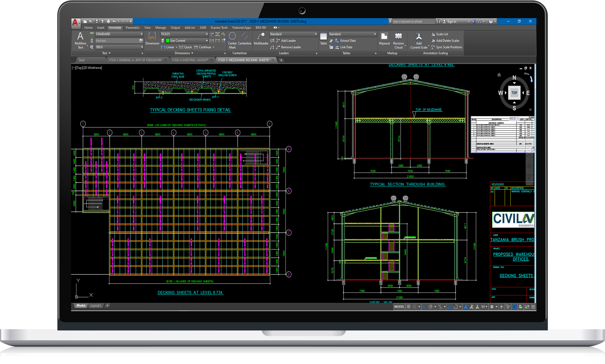Viewport: 605px width, 364px height.
Task: Toggle 2D object snap
Action: click(x=456, y=307)
